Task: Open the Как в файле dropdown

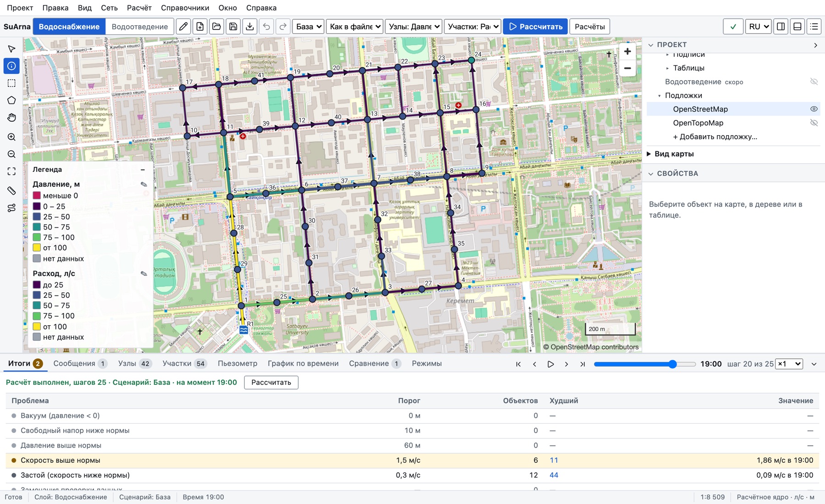Action: pyautogui.click(x=355, y=27)
